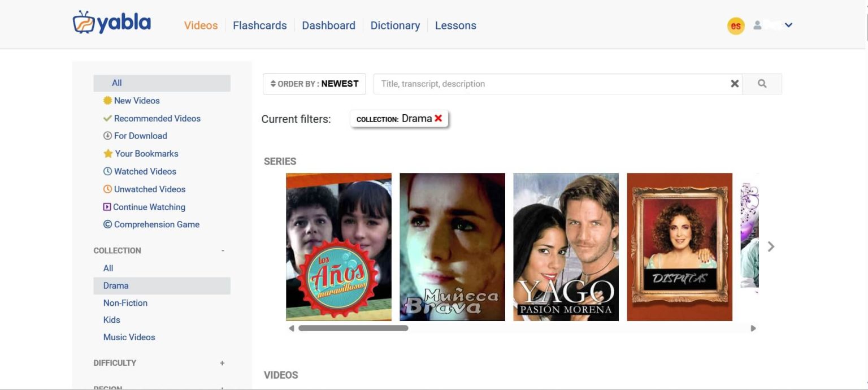Viewport: 868px width, 390px height.
Task: Select the Non-Fiction collection
Action: (125, 303)
